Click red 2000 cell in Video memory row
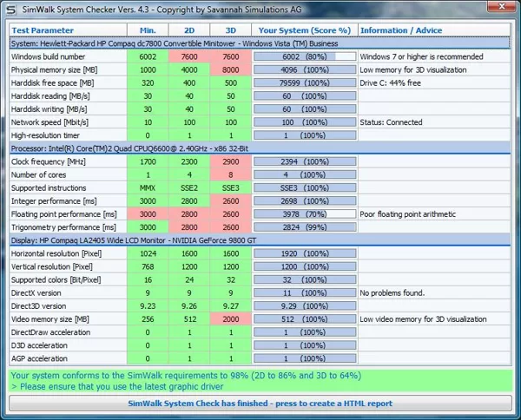Screen dimensions: 521x420 tap(231, 319)
